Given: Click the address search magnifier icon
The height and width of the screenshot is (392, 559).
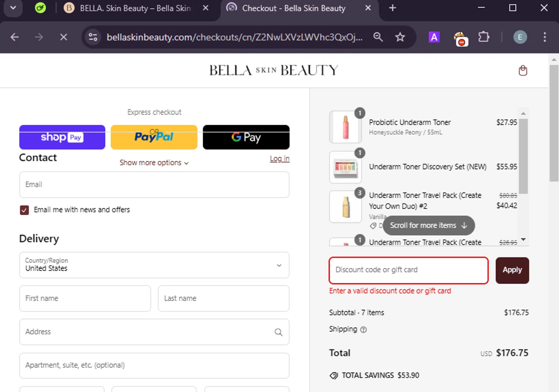Looking at the screenshot, I should pos(278,332).
